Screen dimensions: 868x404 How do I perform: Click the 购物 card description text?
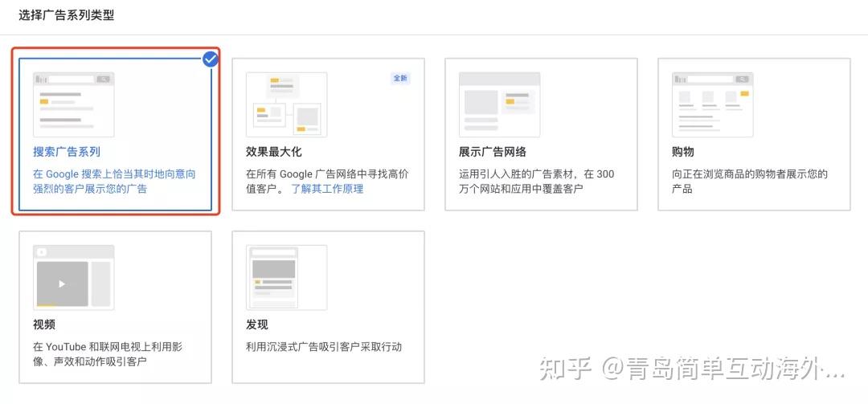[x=749, y=182]
